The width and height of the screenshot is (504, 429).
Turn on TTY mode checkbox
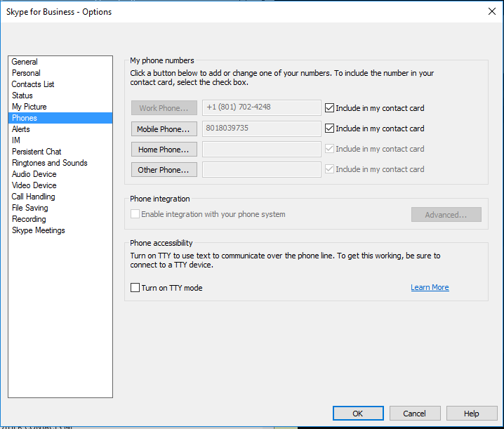[x=135, y=287]
